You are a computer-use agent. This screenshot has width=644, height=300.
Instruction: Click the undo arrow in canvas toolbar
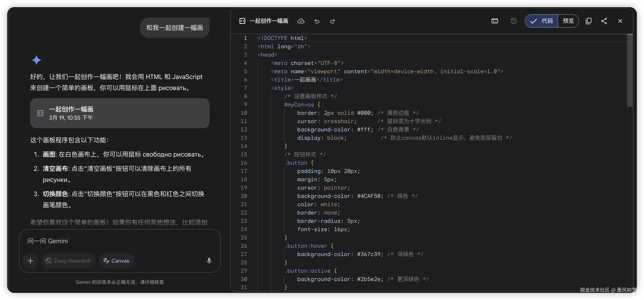317,21
